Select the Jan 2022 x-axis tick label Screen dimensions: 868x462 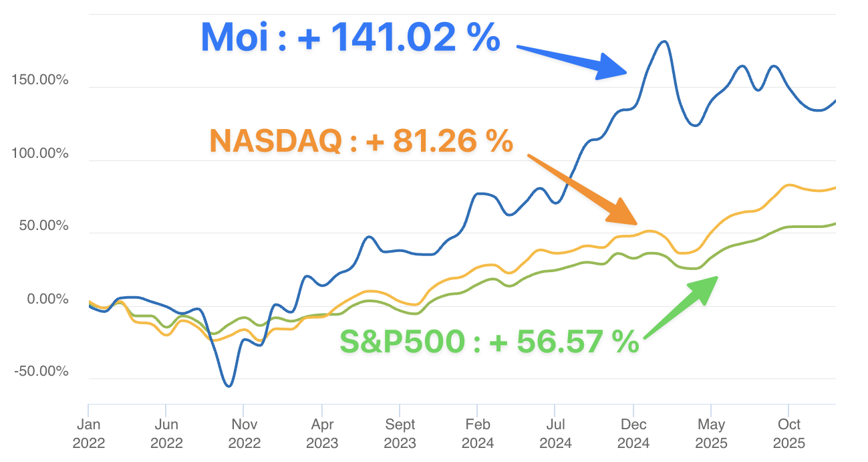(x=89, y=433)
